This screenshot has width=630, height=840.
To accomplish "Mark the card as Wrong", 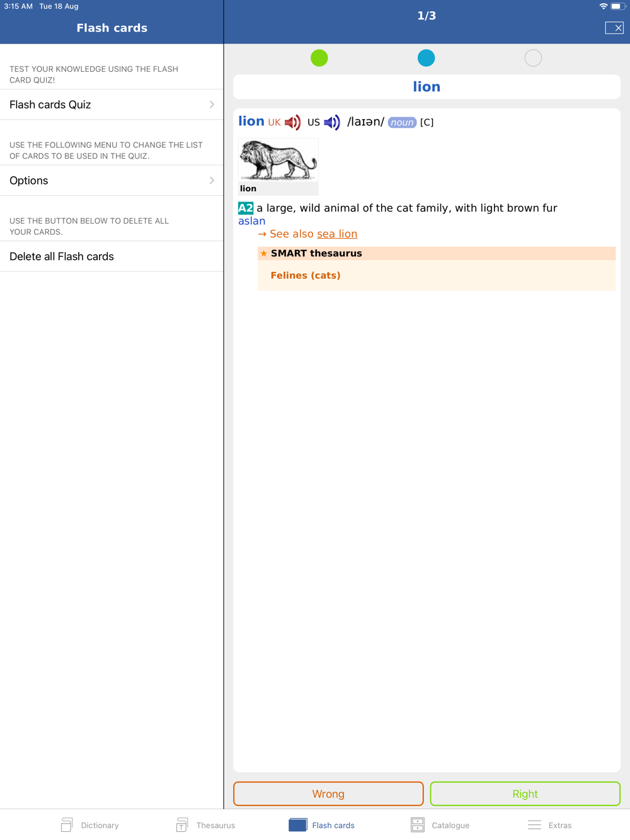I will click(328, 794).
